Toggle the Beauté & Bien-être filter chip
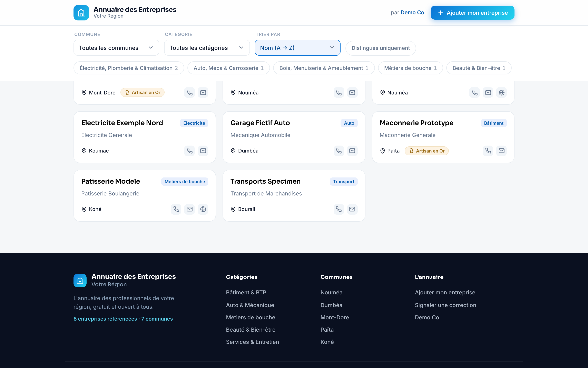588x368 pixels. [479, 68]
